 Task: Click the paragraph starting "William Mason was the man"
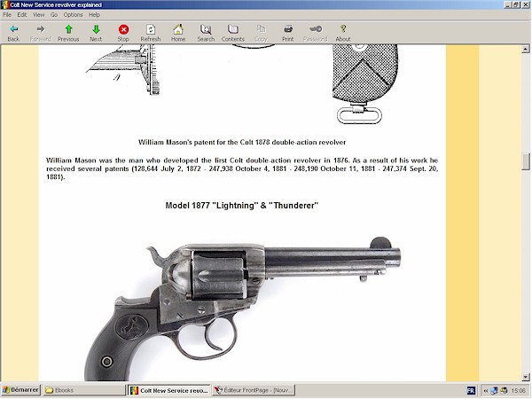[242, 168]
